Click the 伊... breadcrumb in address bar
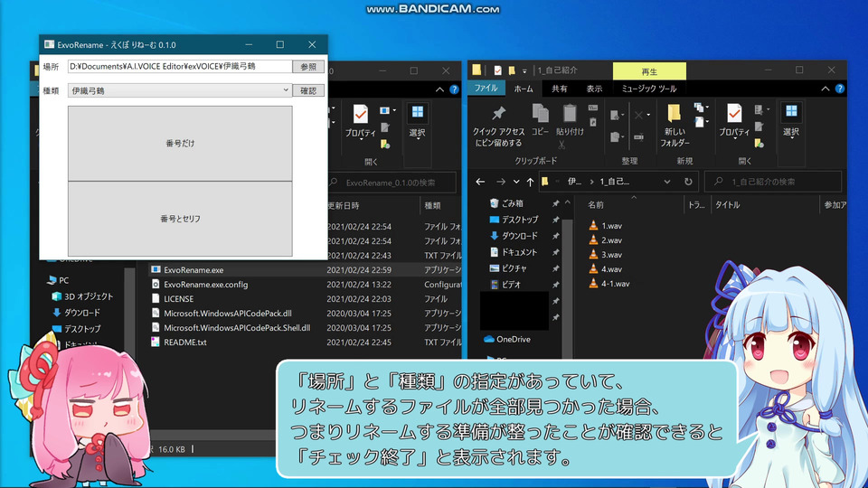 [x=575, y=182]
